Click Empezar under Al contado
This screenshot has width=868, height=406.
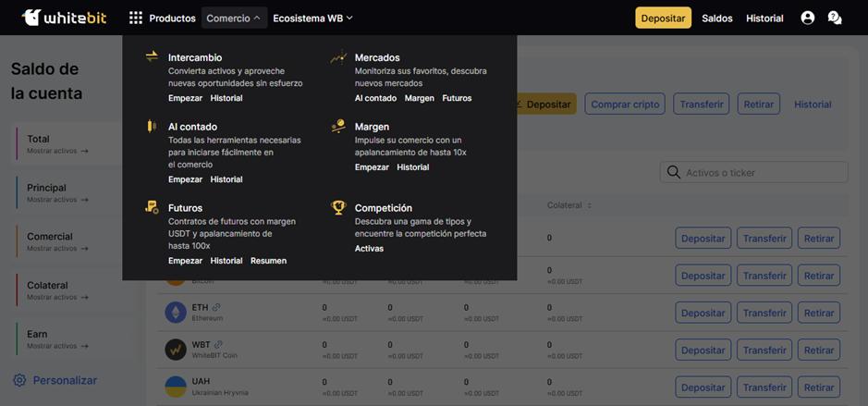[x=186, y=179]
